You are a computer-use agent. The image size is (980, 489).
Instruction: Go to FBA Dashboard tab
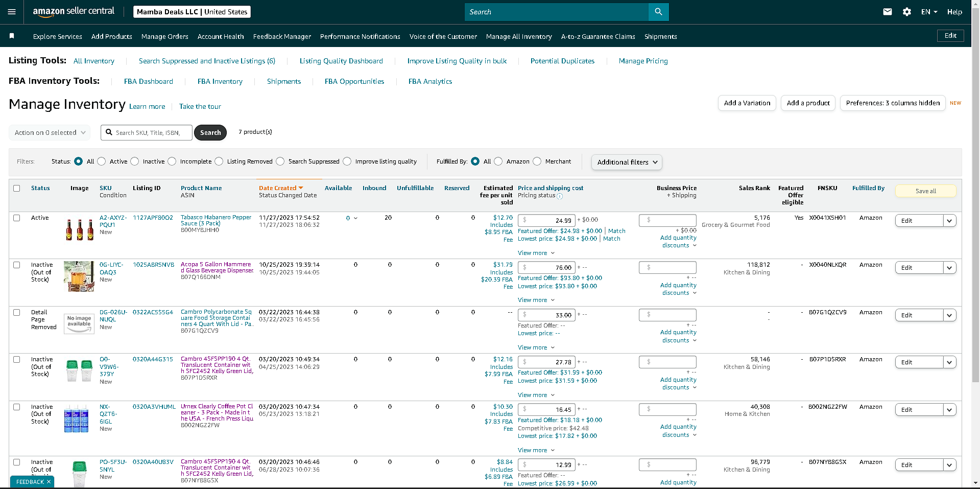pyautogui.click(x=149, y=81)
